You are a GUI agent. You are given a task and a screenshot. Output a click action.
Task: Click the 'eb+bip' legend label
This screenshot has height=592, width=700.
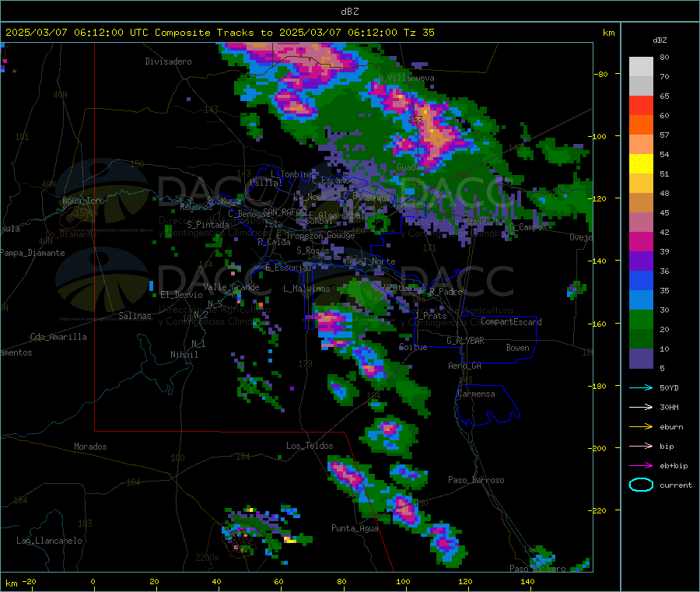click(674, 466)
